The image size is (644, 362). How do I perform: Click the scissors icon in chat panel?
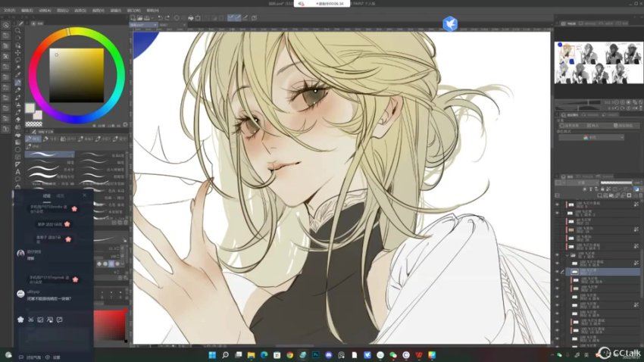click(31, 320)
